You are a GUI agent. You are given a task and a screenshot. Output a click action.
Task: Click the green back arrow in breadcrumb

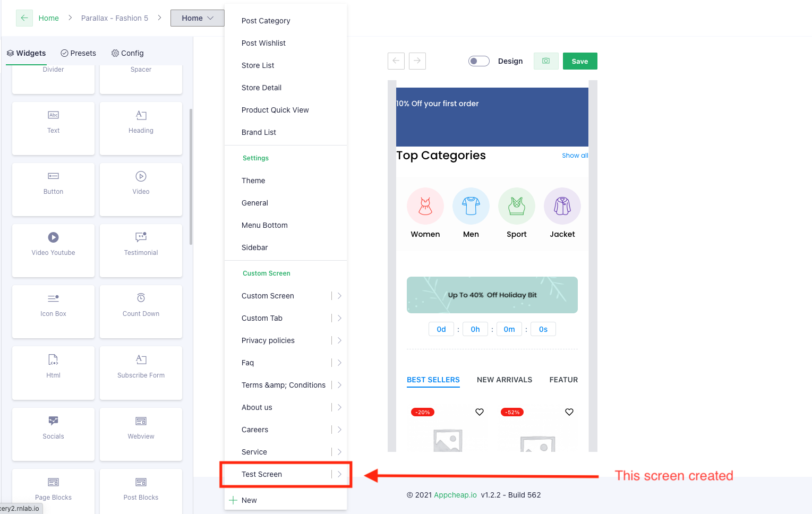[24, 18]
